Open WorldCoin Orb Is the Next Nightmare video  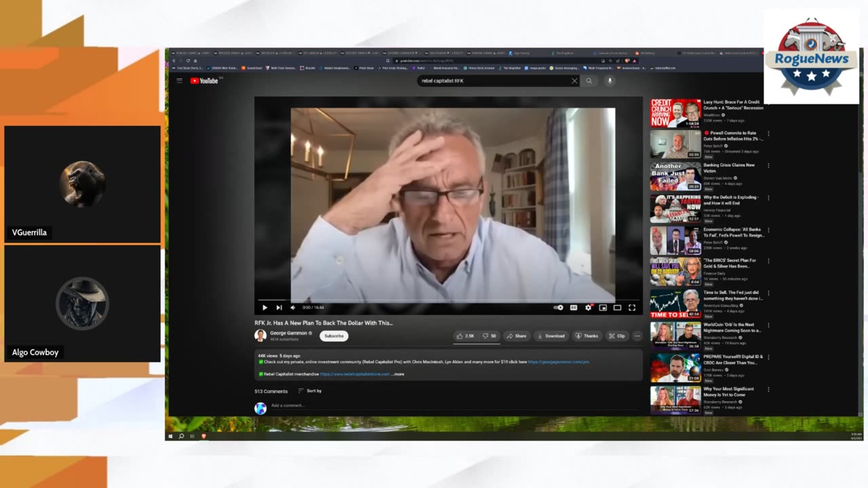click(x=732, y=327)
